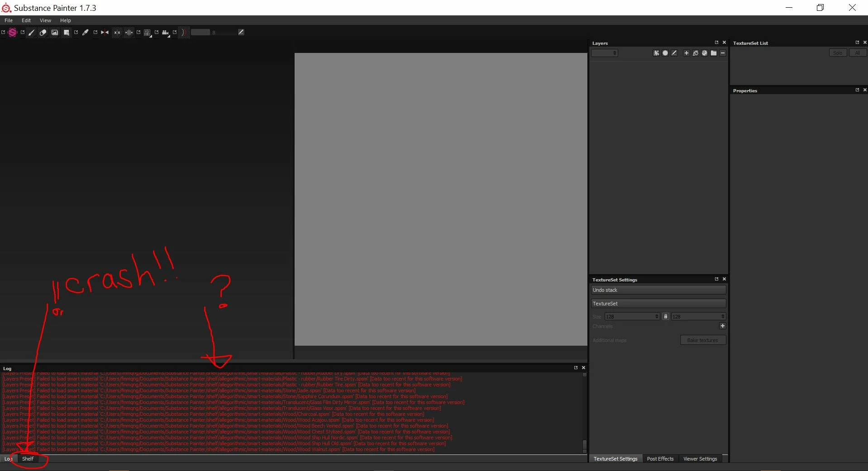Add a new layer with the plus icon
Viewport: 868px width, 471px height.
click(687, 53)
